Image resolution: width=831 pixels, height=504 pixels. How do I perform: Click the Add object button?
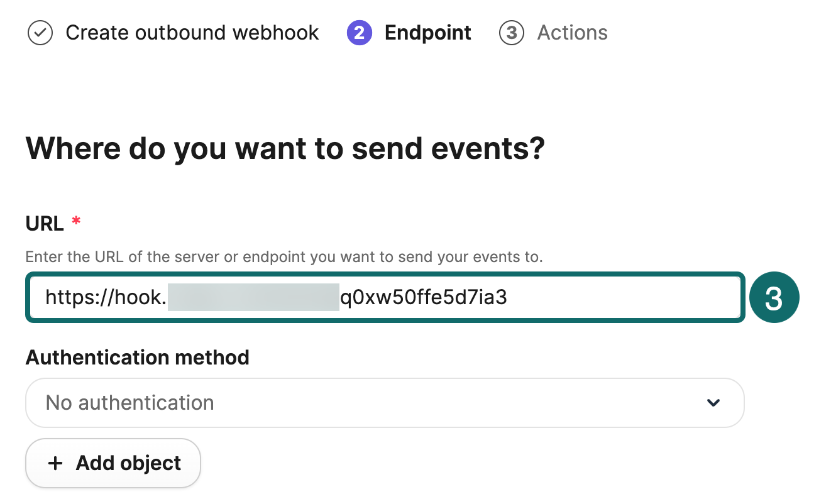113,463
